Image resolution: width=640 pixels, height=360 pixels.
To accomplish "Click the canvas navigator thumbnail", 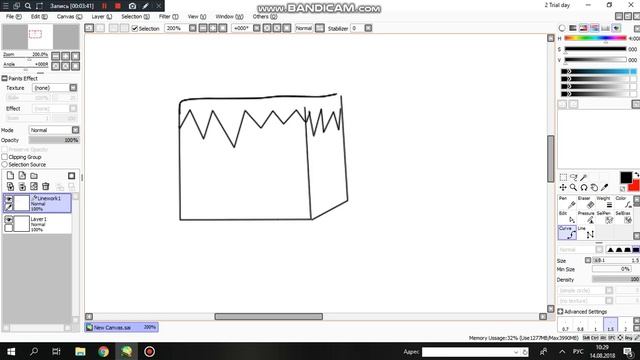I will [x=40, y=37].
